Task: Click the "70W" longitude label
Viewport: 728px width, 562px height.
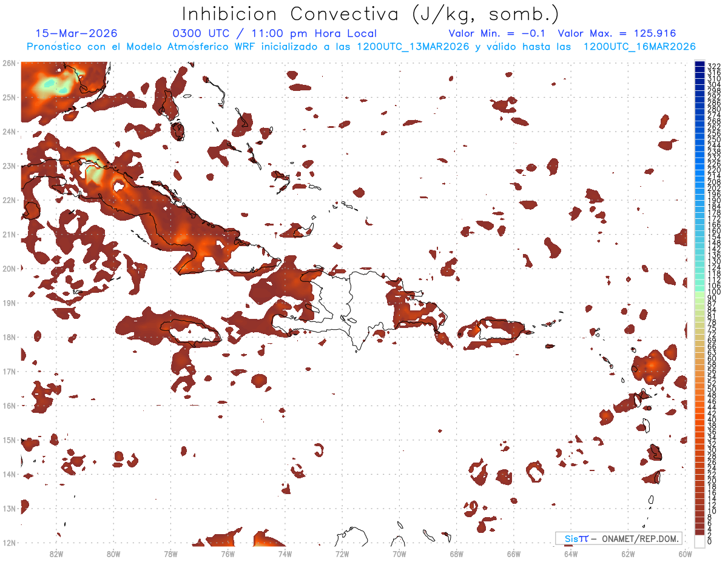Action: (399, 554)
